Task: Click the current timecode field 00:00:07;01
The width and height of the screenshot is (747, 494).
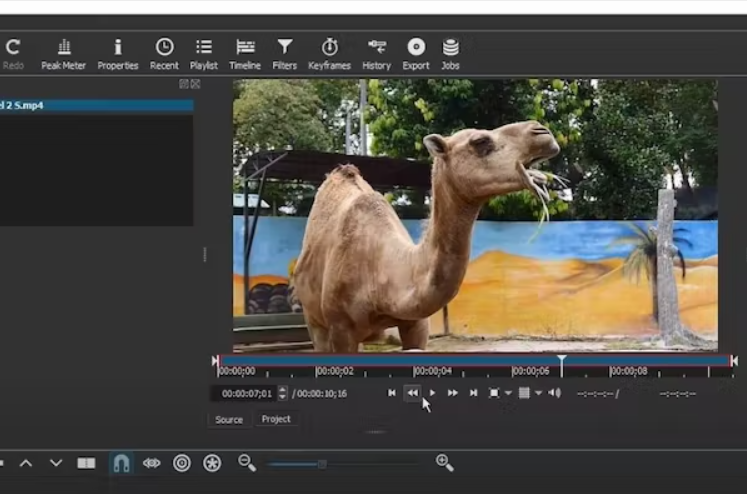Action: [x=245, y=393]
